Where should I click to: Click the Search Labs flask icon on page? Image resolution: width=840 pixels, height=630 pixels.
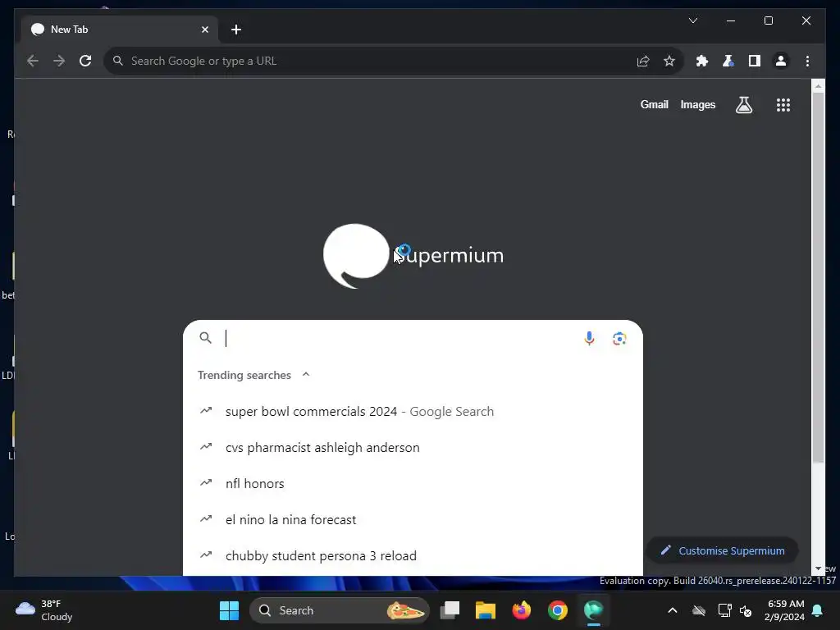(743, 105)
